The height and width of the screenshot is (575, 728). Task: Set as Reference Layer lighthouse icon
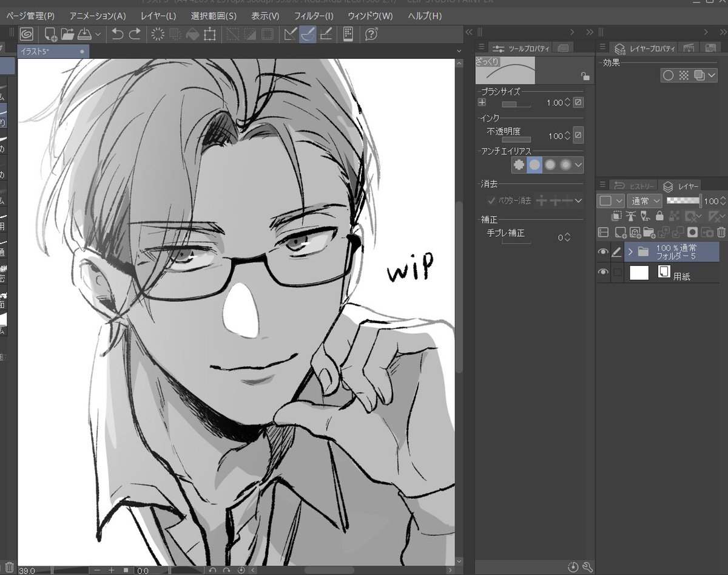click(631, 216)
